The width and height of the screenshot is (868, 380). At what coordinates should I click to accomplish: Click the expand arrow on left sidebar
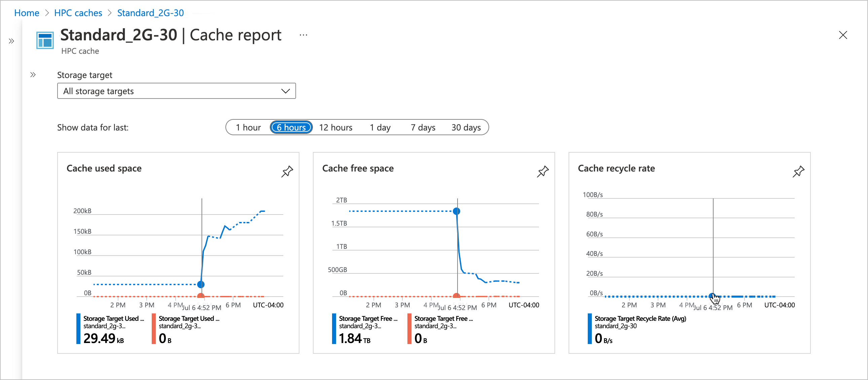click(12, 41)
